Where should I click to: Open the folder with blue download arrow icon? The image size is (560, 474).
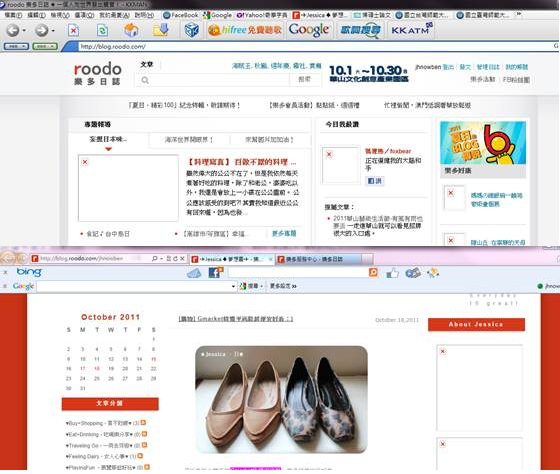point(161,30)
